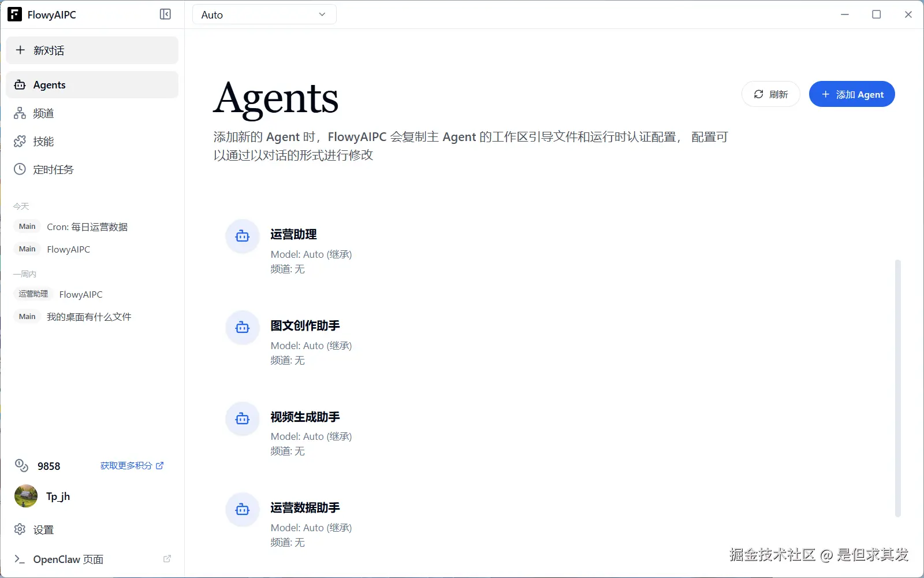Select the 视频生成助手 agent icon
This screenshot has width=924, height=578.
[x=242, y=419]
